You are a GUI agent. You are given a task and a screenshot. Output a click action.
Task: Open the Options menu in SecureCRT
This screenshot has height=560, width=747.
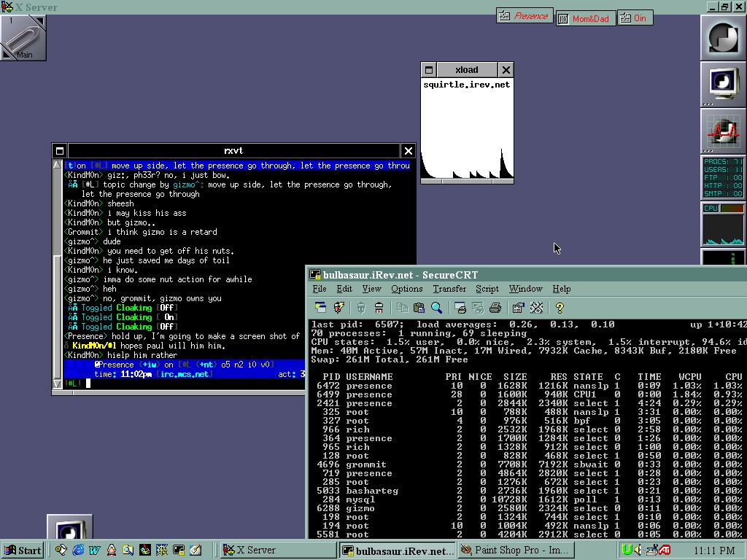coord(406,289)
